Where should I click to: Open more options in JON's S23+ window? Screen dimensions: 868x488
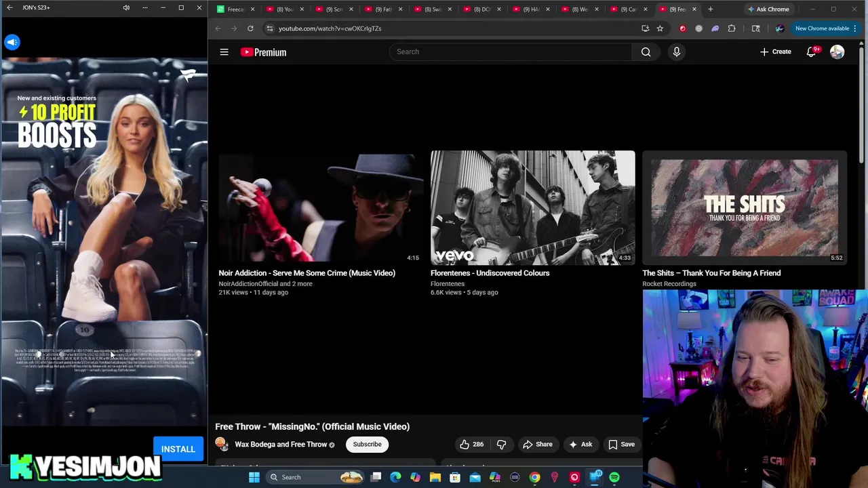(144, 7)
